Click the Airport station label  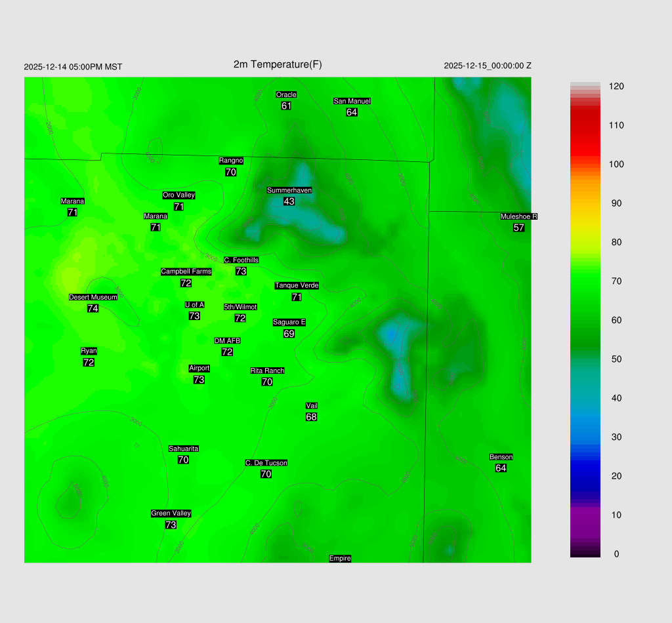coord(199,368)
